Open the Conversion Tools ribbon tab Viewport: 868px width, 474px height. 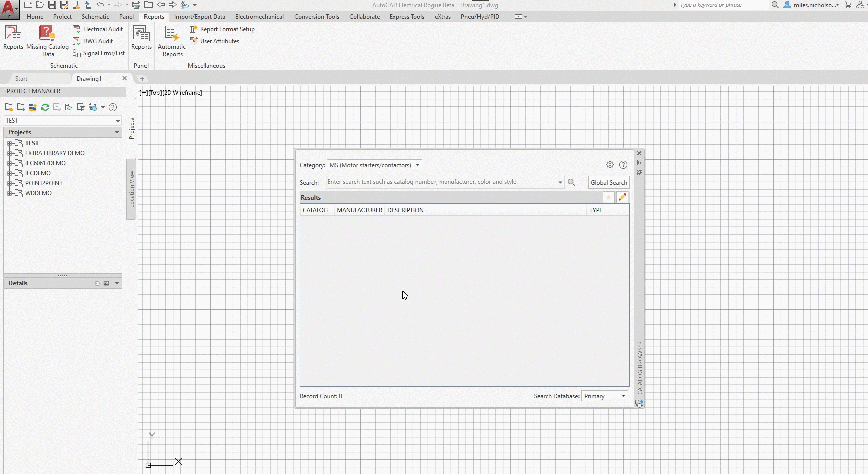(317, 17)
